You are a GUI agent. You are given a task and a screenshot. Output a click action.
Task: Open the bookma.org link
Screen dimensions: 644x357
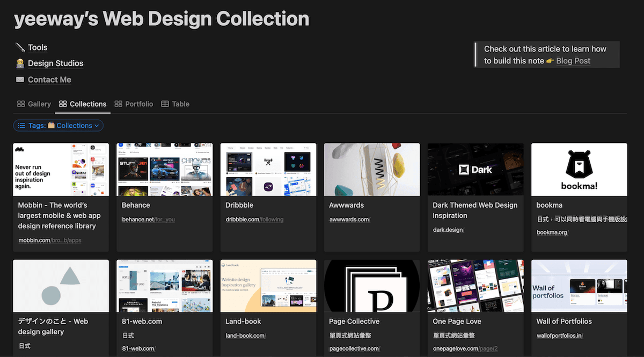(x=552, y=232)
